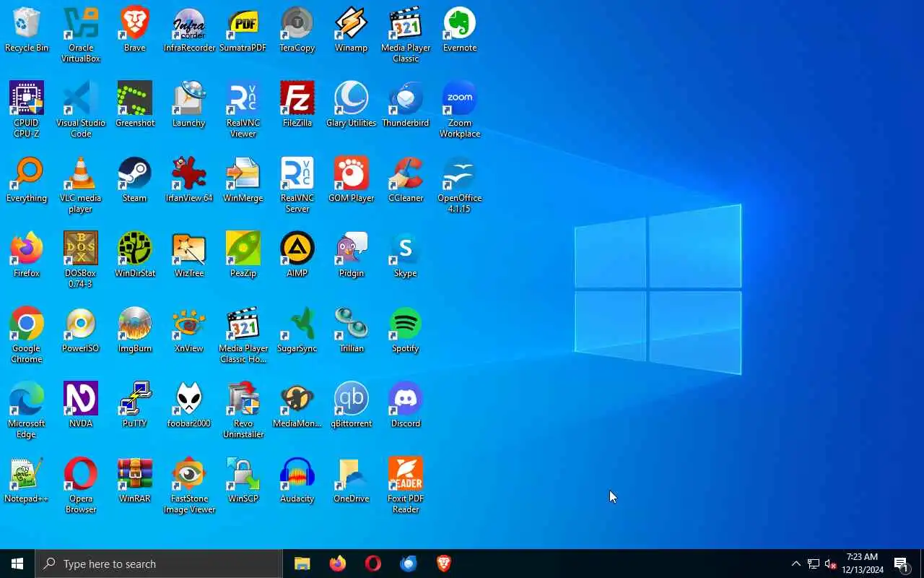The width and height of the screenshot is (924, 578).
Task: Select the Greenshot desktop icon
Action: (x=135, y=105)
